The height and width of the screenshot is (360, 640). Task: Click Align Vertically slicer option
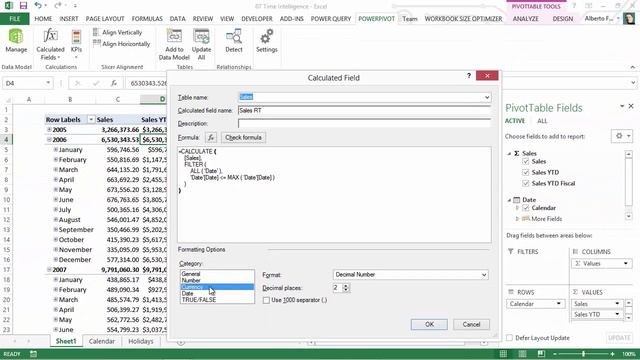[x=118, y=32]
